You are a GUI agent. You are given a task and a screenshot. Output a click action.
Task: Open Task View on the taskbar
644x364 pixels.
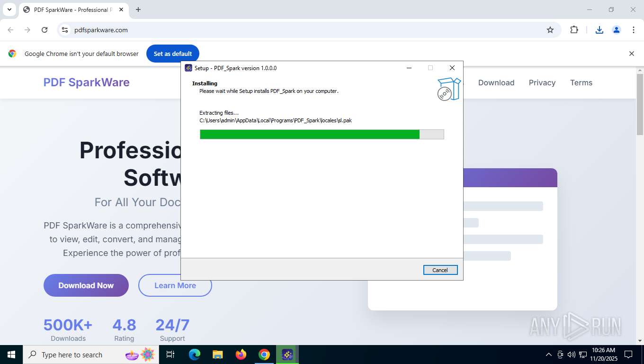click(x=170, y=355)
